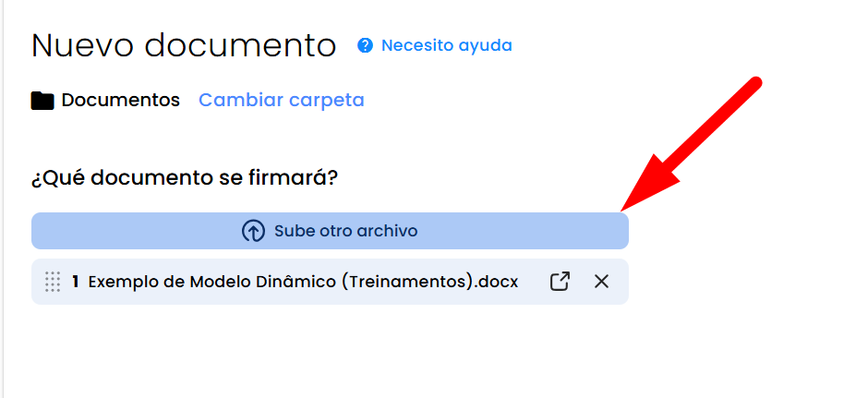
Task: Open the Necesito ayuda link
Action: (x=447, y=45)
